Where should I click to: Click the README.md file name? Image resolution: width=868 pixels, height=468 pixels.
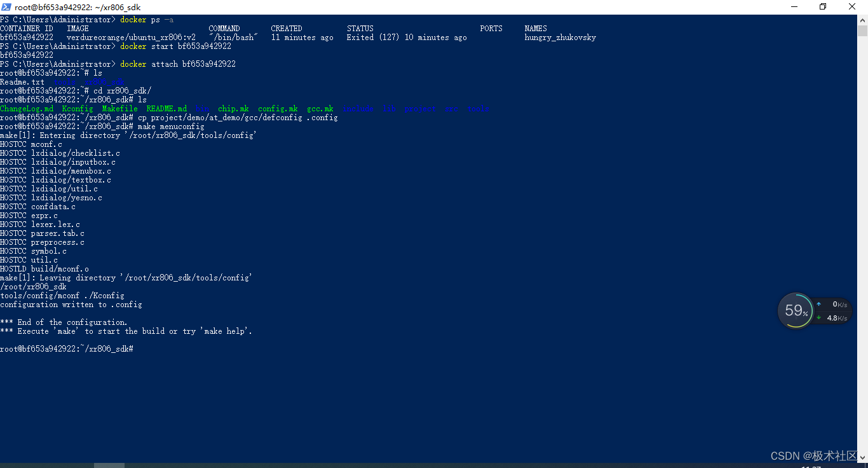[x=166, y=109]
